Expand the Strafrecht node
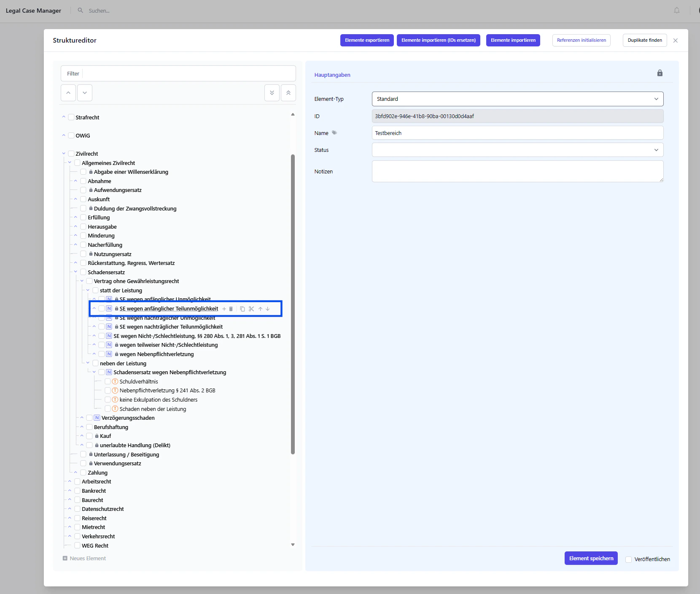700x594 pixels. (64, 117)
